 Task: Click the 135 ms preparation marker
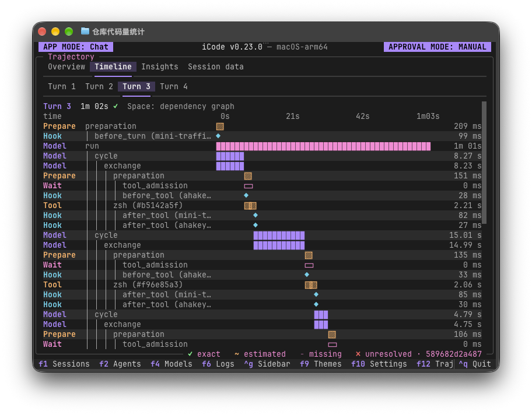[309, 255]
